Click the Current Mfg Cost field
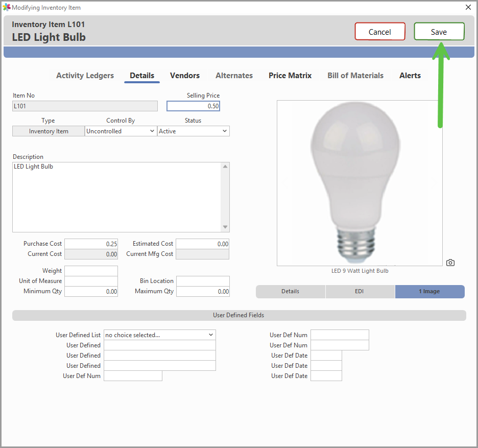 point(203,254)
